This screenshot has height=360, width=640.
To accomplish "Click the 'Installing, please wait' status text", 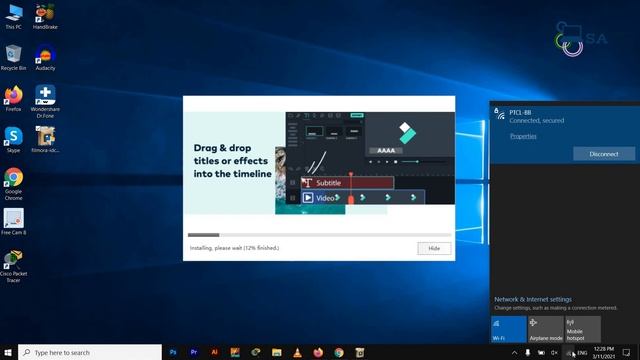I will [234, 248].
